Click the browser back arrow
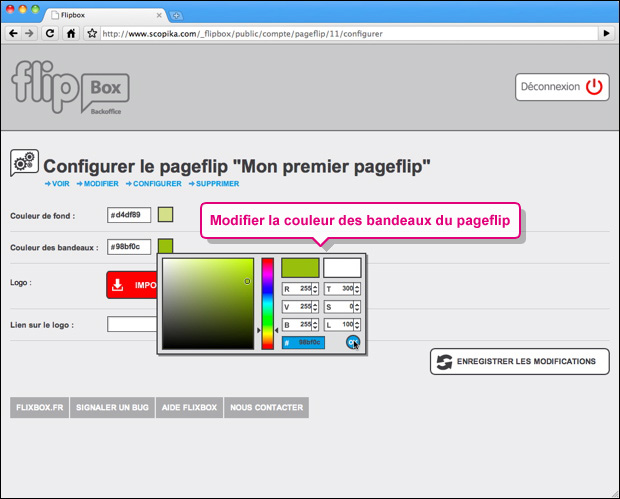 coord(14,33)
